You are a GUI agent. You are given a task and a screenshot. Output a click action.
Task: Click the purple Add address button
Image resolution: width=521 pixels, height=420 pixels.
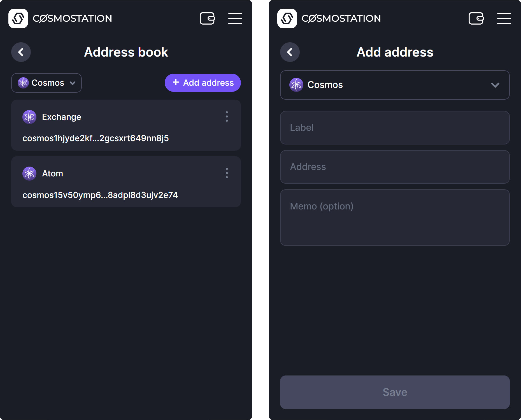[203, 83]
